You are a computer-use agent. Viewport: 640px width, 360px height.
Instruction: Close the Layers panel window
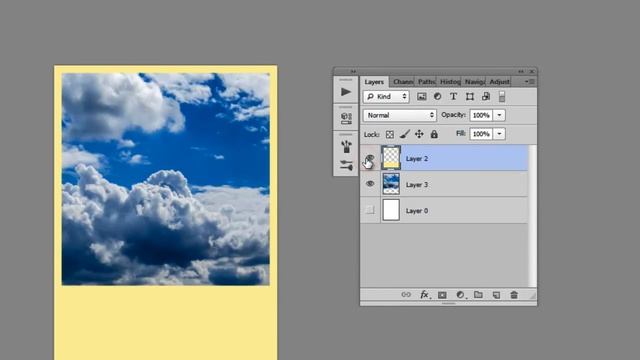pyautogui.click(x=532, y=71)
